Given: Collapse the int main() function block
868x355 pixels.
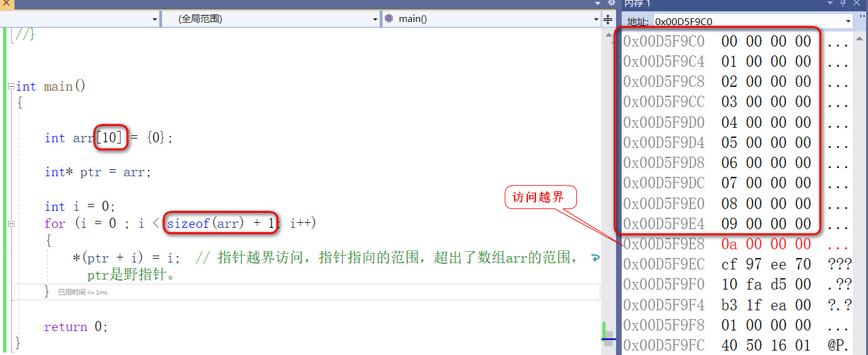Looking at the screenshot, I should (11, 86).
